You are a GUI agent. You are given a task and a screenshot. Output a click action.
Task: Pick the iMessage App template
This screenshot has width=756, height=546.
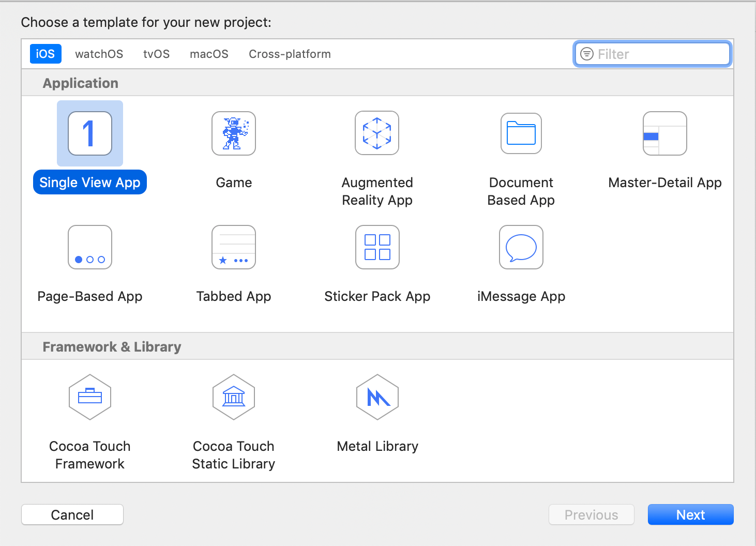[521, 247]
